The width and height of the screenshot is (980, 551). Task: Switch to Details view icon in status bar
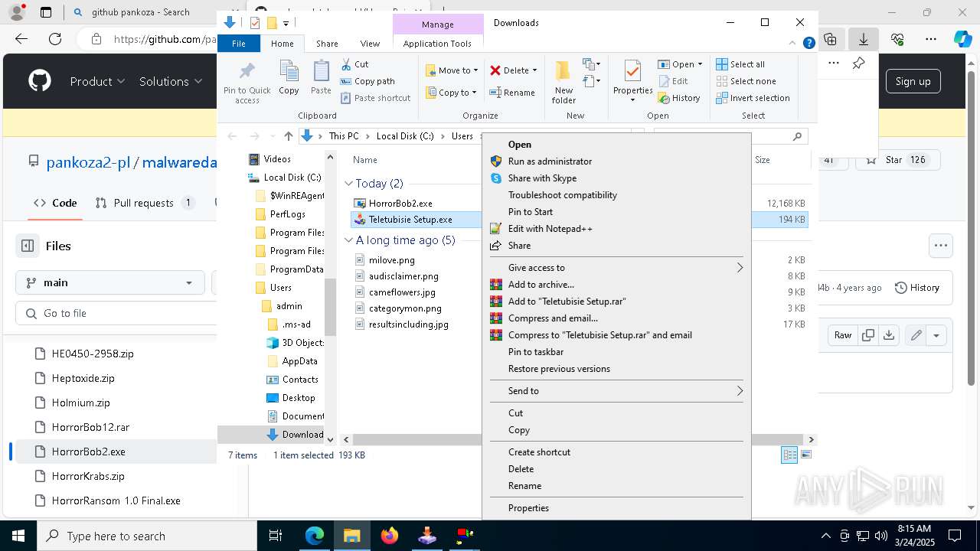(789, 455)
